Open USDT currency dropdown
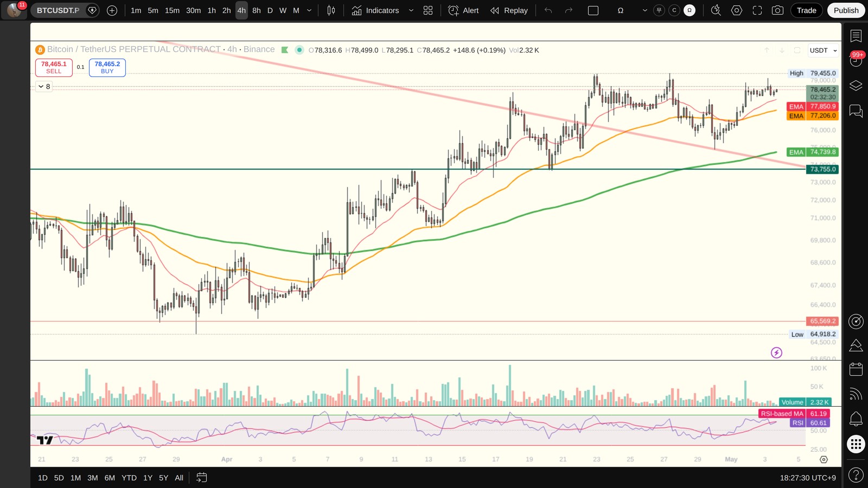868x488 pixels. (823, 50)
